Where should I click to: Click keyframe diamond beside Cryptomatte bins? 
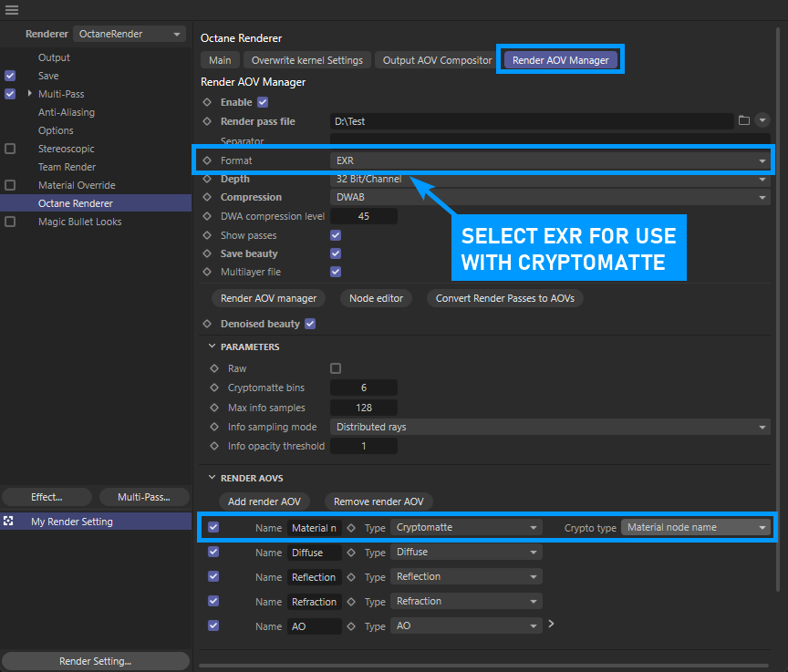(214, 388)
